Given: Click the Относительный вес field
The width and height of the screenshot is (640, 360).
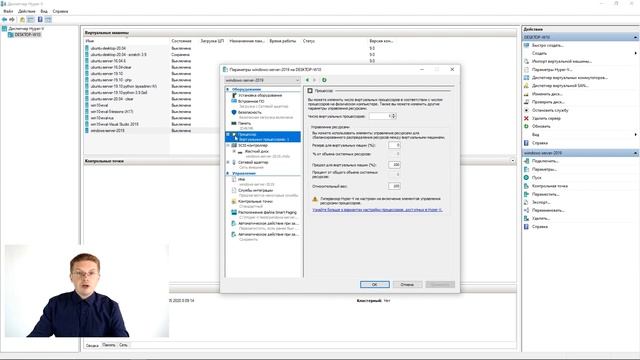Looking at the screenshot, I should [x=394, y=186].
